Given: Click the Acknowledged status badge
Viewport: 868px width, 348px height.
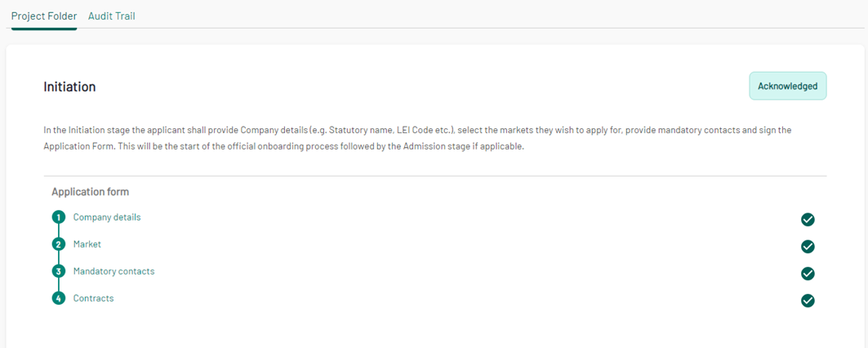Looking at the screenshot, I should click(788, 86).
